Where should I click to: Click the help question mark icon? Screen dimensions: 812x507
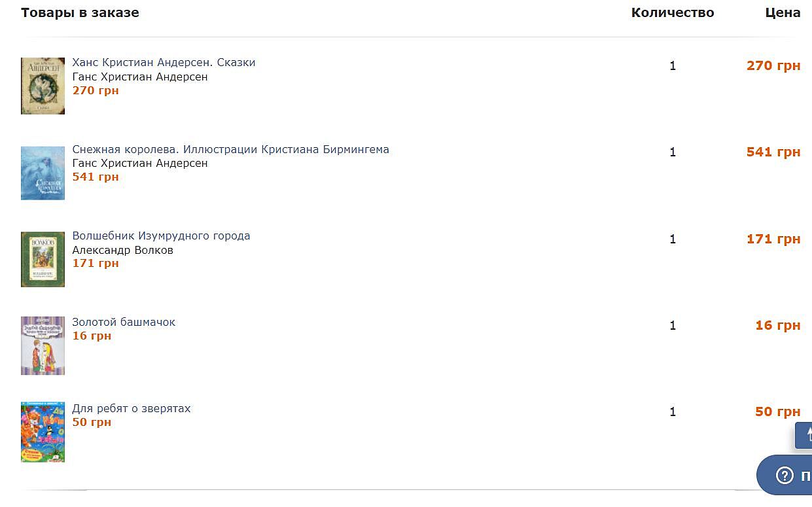point(785,476)
